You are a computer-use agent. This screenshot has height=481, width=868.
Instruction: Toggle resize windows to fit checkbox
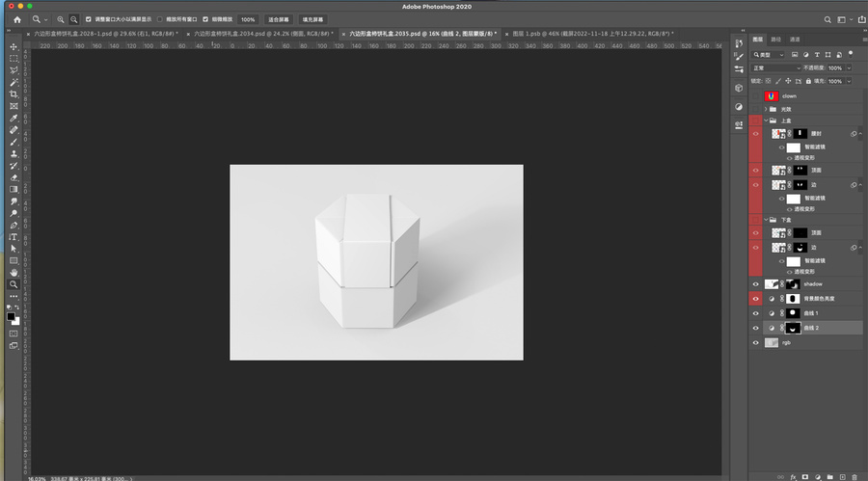coord(88,19)
